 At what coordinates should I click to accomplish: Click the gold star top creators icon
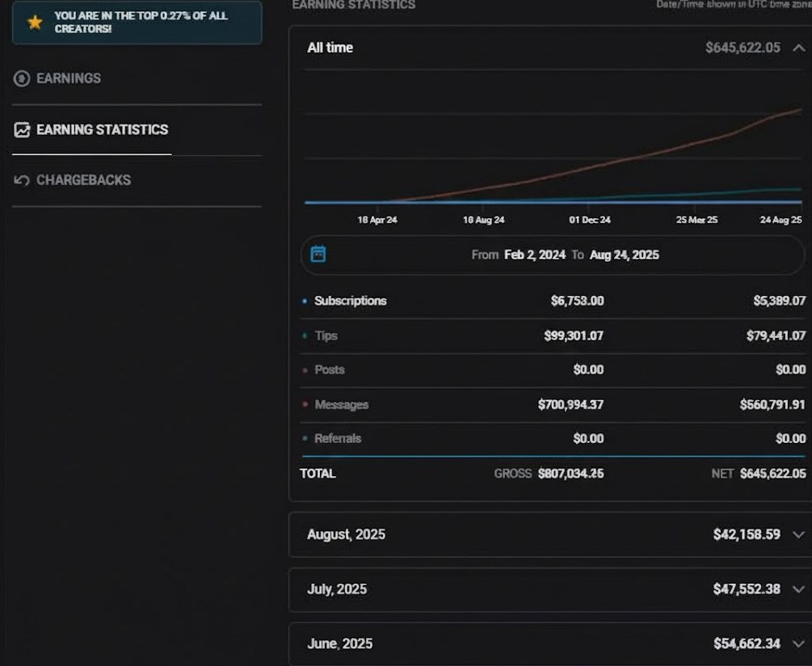pos(35,22)
